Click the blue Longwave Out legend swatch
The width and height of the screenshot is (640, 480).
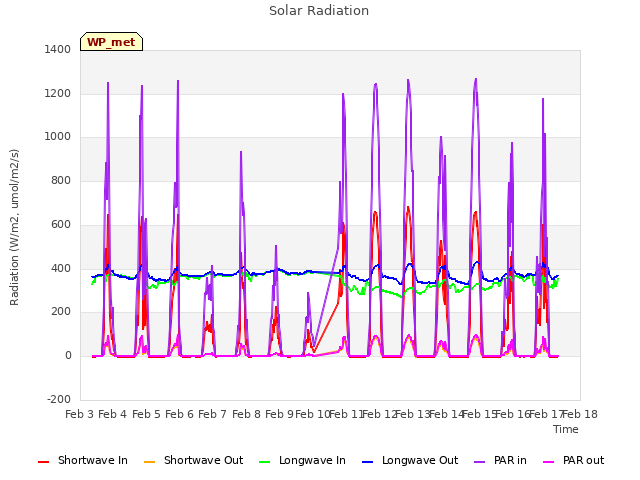pyautogui.click(x=368, y=462)
